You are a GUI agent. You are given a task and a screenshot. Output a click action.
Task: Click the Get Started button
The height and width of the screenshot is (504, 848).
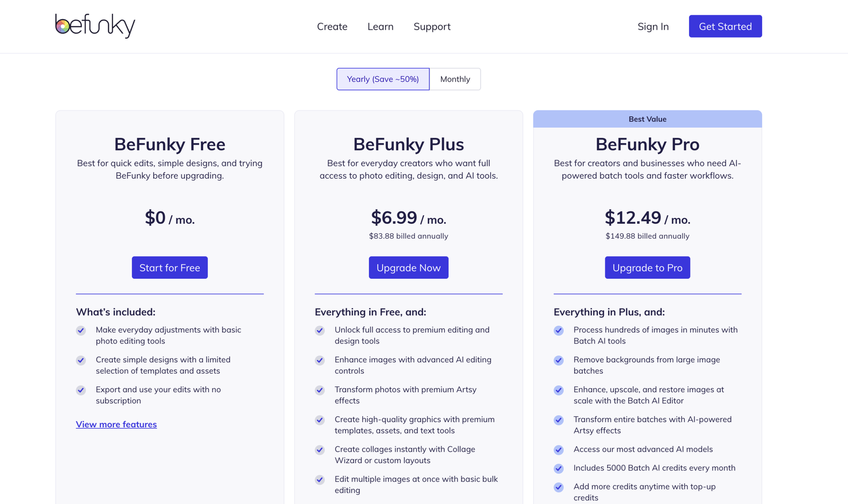(725, 26)
